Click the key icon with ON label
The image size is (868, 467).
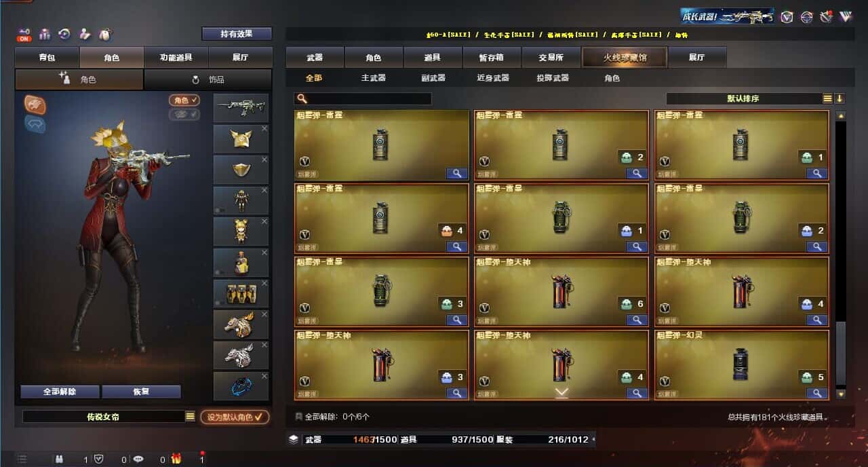(24, 34)
